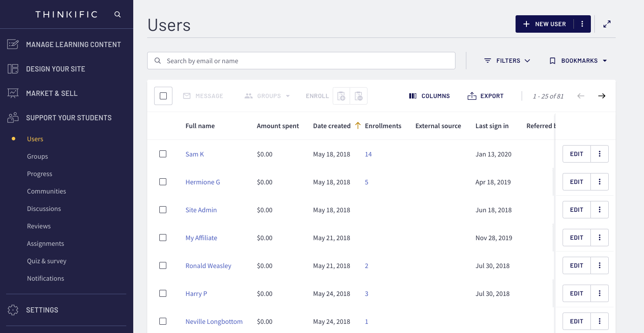Click the Columns icon in toolbar
644x333 pixels.
pyautogui.click(x=413, y=96)
